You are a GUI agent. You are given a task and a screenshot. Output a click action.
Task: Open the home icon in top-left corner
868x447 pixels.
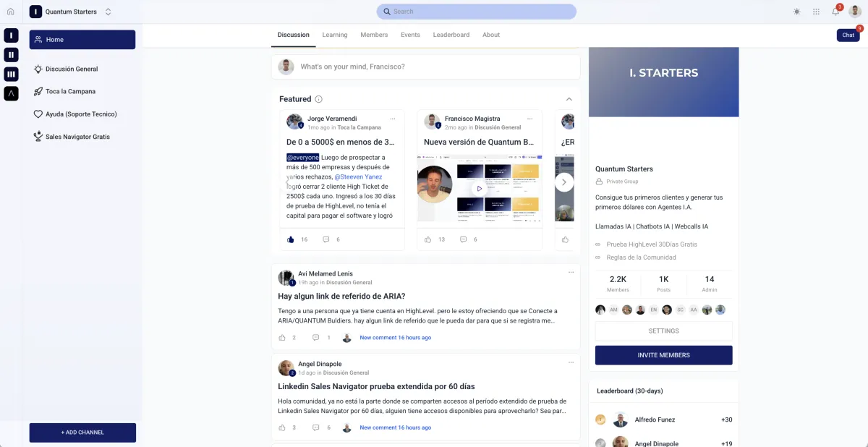pyautogui.click(x=10, y=12)
